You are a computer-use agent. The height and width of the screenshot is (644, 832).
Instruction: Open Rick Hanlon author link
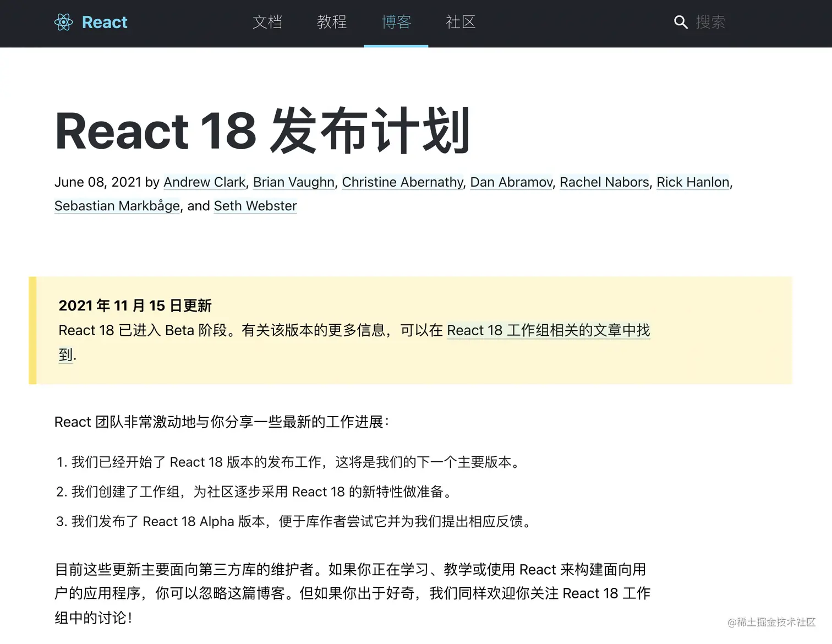click(x=693, y=182)
